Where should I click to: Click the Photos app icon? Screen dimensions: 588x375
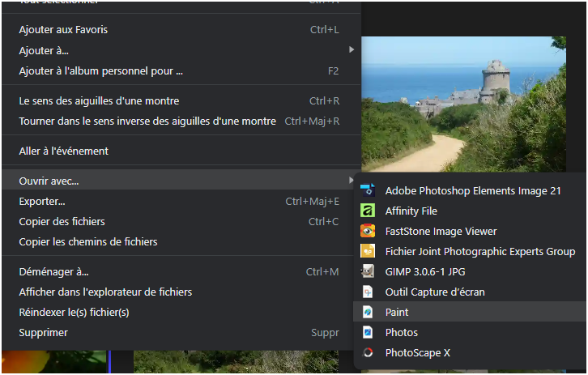(368, 332)
